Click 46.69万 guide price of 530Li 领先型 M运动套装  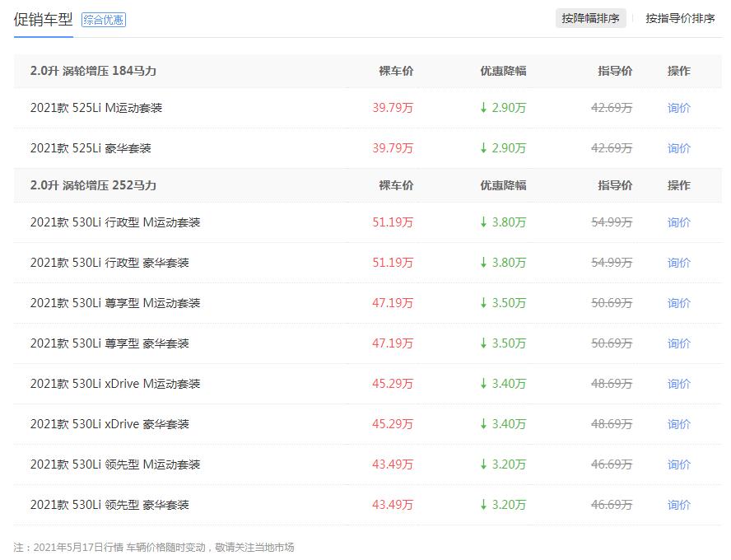[612, 464]
